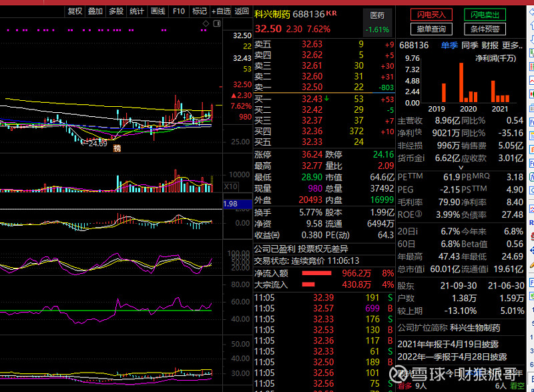Switch to the 同季 tab
The height and width of the screenshot is (392, 534).
470,45
